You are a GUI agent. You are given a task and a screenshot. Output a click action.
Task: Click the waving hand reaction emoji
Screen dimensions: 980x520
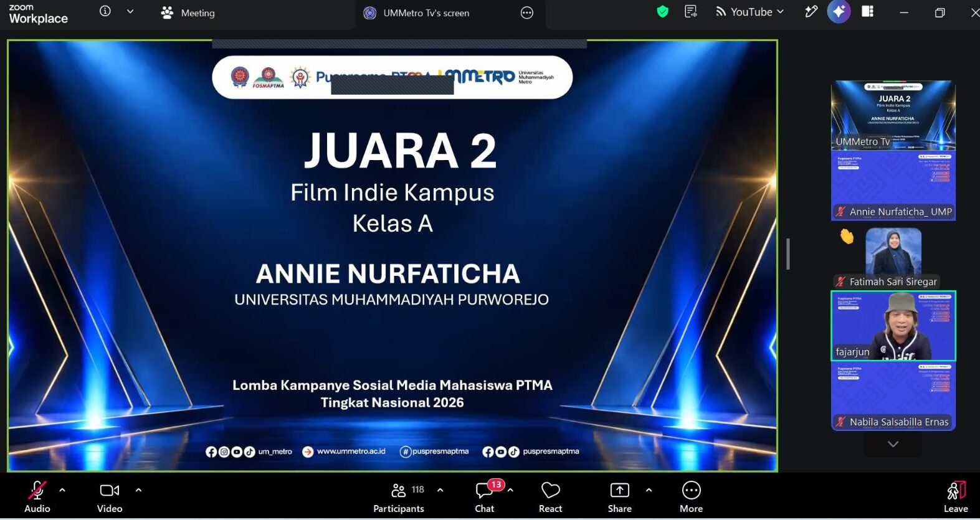click(x=847, y=236)
